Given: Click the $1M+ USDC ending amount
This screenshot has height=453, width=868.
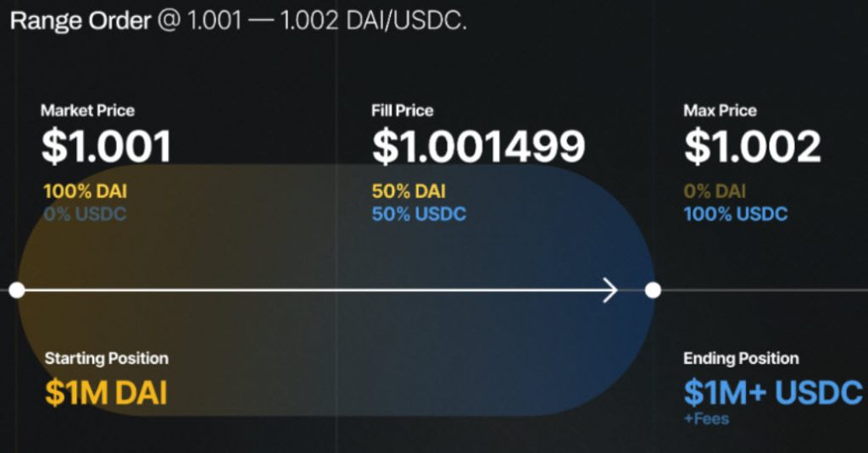Looking at the screenshot, I should pos(772,392).
